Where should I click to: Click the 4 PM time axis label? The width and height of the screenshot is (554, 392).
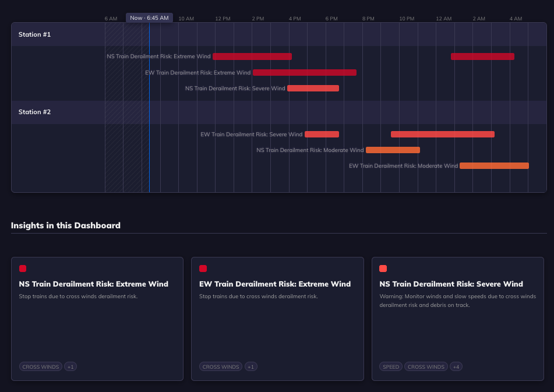coord(295,19)
